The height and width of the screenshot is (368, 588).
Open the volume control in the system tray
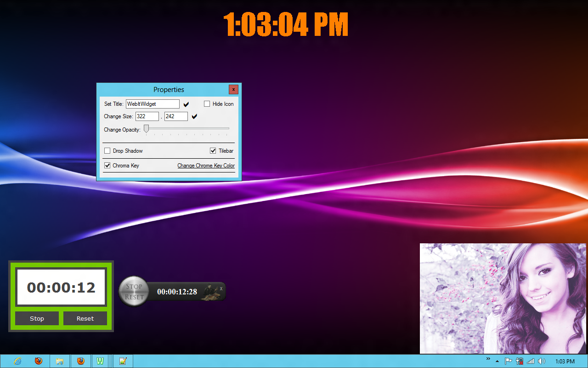click(x=542, y=361)
